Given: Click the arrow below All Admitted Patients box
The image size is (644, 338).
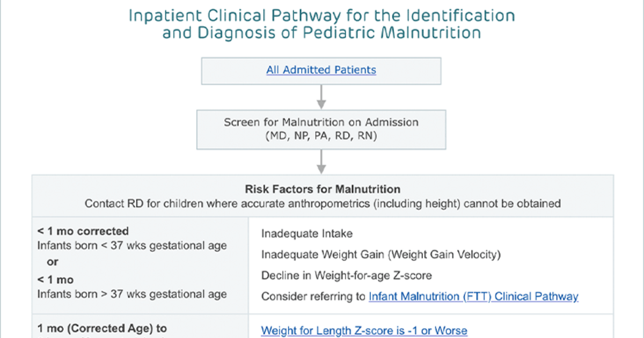Looking at the screenshot, I should pos(321,96).
